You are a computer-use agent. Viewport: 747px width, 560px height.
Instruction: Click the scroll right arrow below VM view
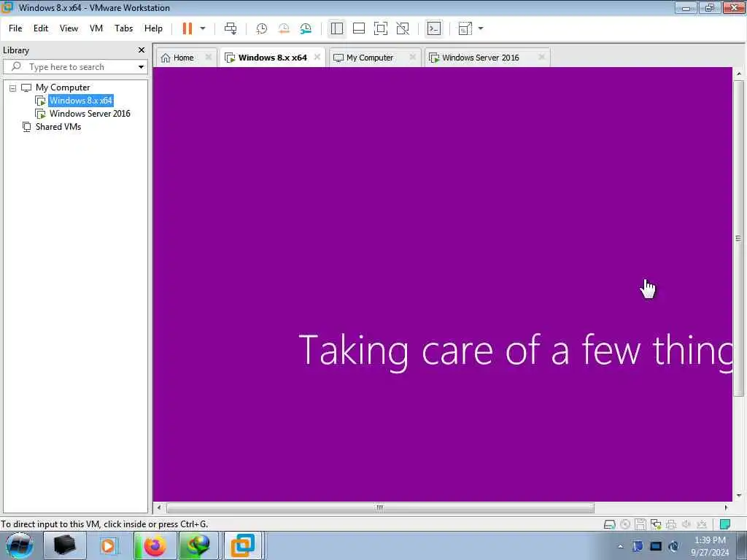(x=726, y=507)
